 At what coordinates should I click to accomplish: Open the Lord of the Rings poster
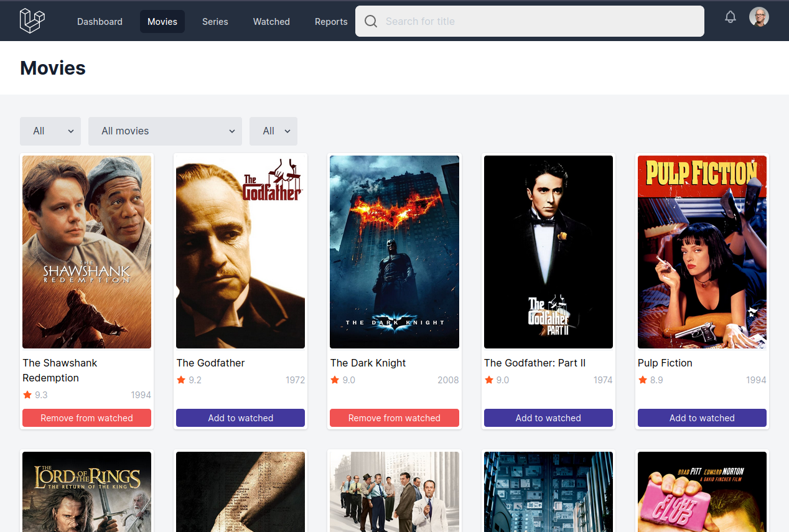pos(86,492)
